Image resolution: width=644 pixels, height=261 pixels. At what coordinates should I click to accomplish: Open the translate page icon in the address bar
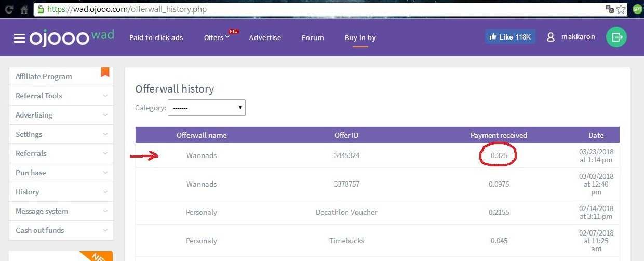610,9
